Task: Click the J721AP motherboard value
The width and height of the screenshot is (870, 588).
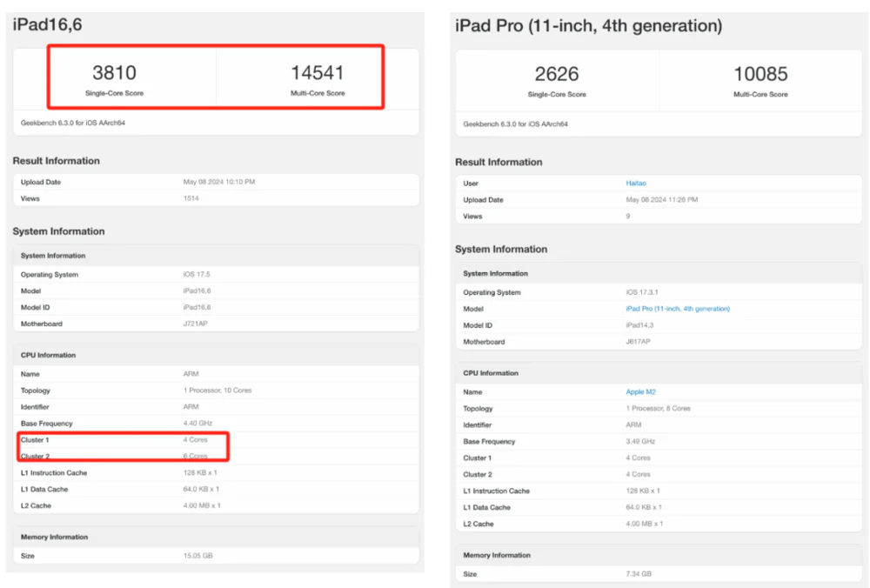Action: tap(197, 324)
